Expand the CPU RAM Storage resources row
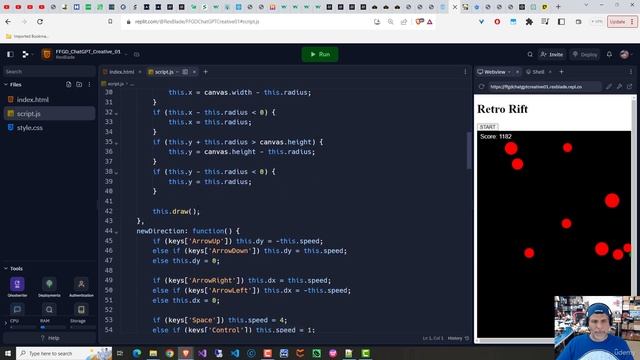Viewport: 640px width, 360px height. [x=6, y=323]
